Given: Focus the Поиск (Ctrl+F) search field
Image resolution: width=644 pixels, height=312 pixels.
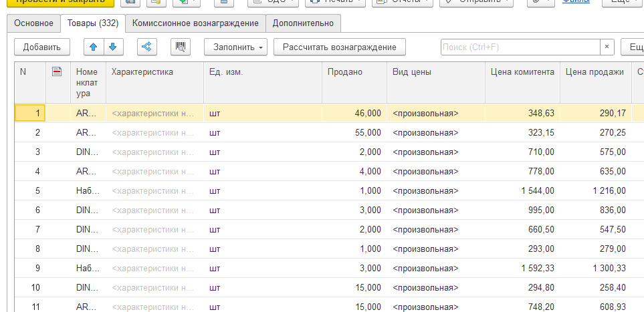Looking at the screenshot, I should tap(520, 47).
